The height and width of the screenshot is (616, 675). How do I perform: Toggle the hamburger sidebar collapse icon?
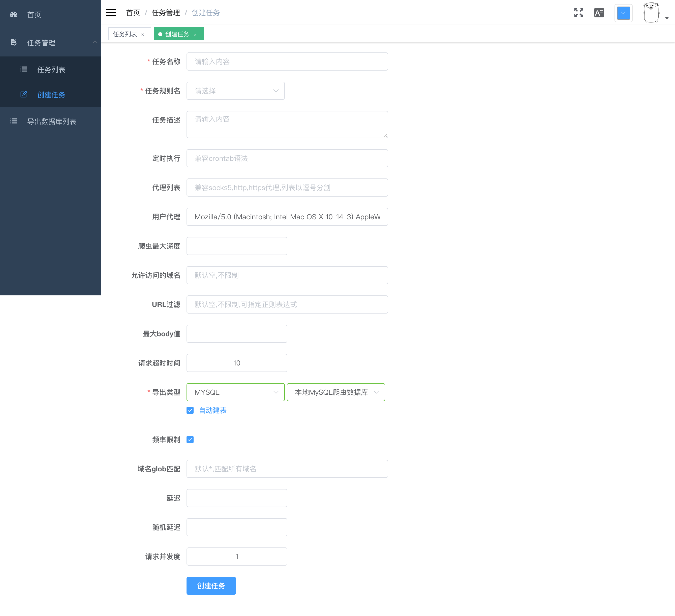(x=111, y=13)
